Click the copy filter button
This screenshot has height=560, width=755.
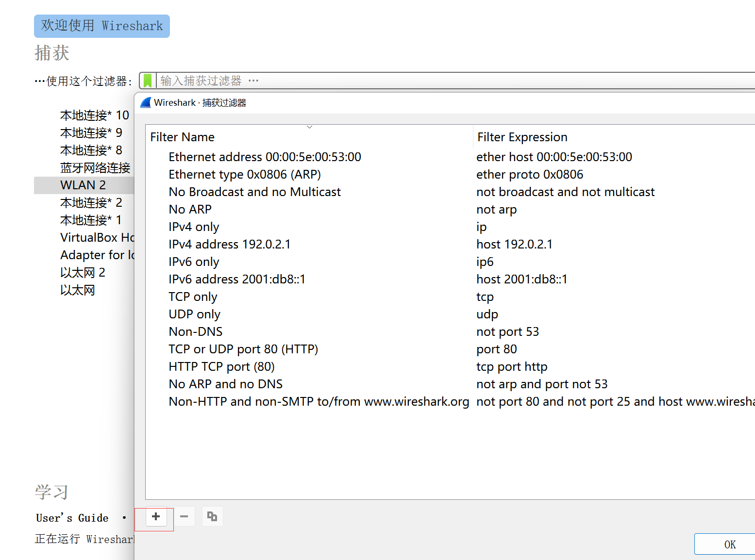click(212, 516)
